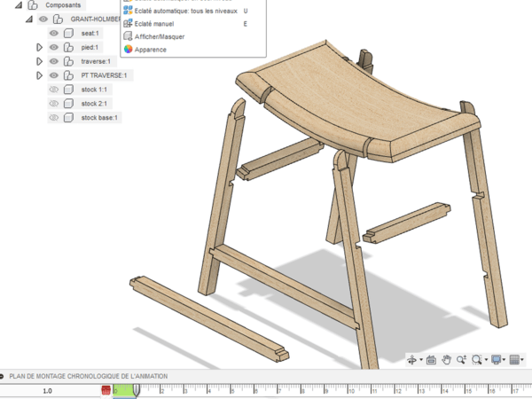
Task: Open the Grid and viewport layout icon
Action: click(515, 360)
